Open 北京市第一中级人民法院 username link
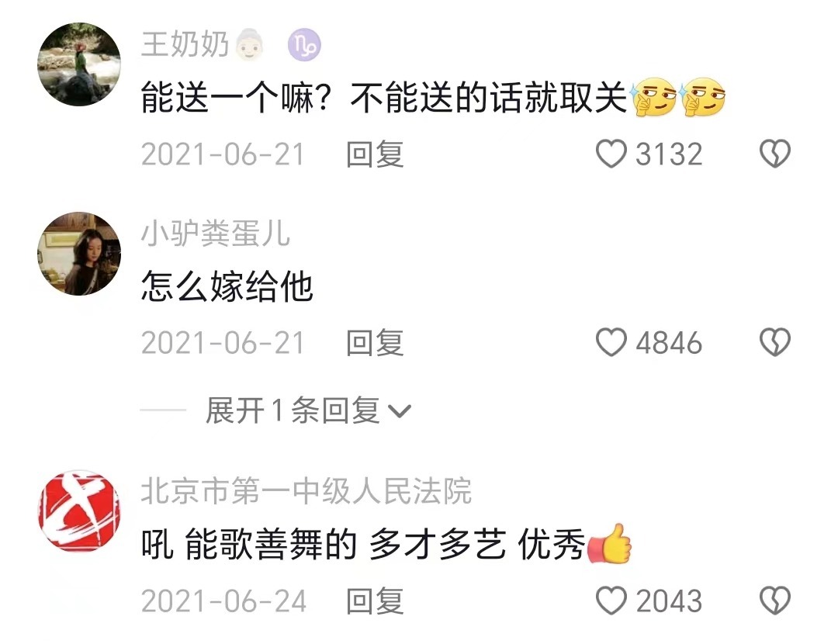Screen dimensions: 838x644 point(306,490)
